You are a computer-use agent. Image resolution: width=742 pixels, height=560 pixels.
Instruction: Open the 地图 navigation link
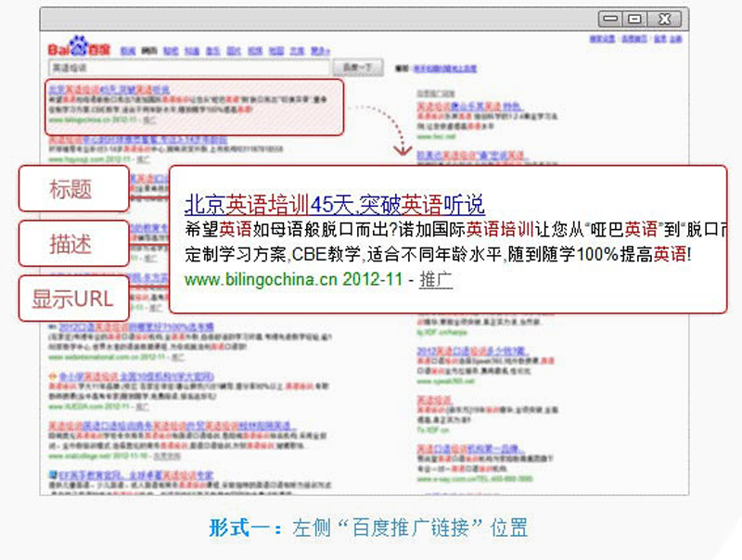276,51
